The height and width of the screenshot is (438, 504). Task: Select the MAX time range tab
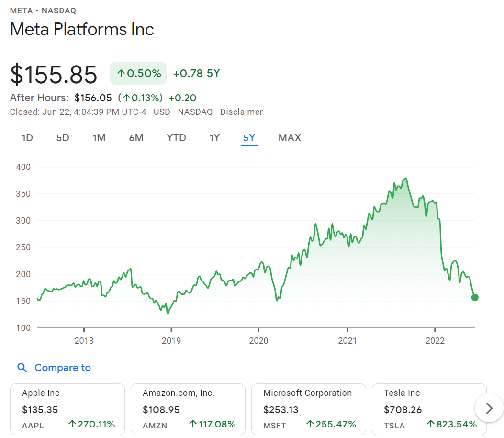click(290, 138)
